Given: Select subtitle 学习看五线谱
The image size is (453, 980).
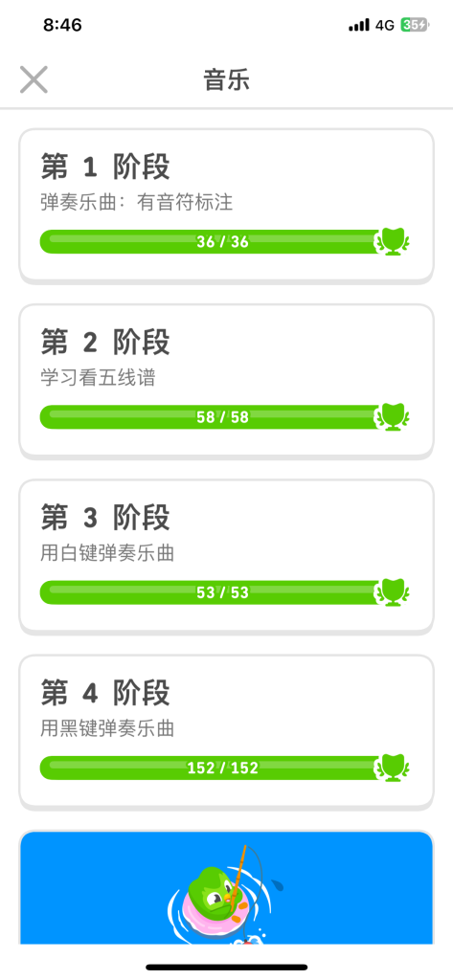Looking at the screenshot, I should [x=98, y=379].
